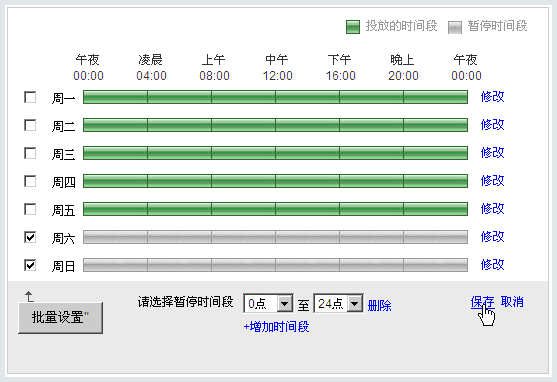Uncheck the 周日 checkbox
The width and height of the screenshot is (557, 382).
(x=30, y=265)
